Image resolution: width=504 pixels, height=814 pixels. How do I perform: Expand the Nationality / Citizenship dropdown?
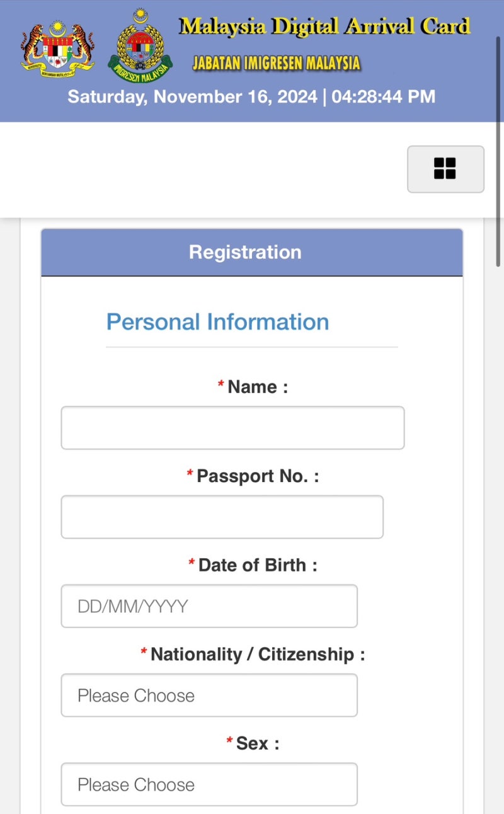[x=209, y=695]
